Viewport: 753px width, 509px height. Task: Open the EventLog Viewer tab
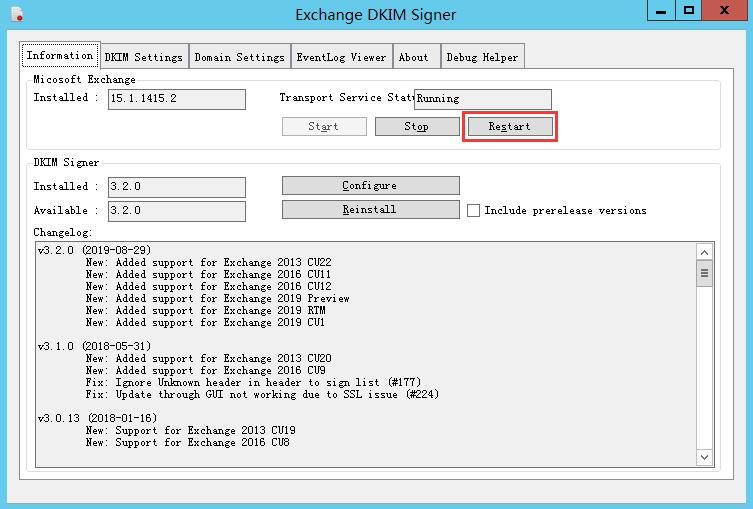coord(341,57)
